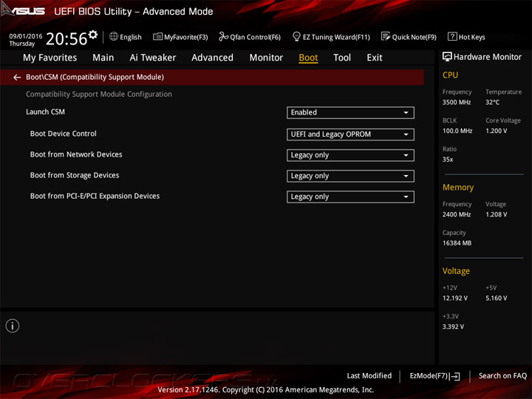Click CPU temperature value 32°C
532x399 pixels.
pos(492,102)
